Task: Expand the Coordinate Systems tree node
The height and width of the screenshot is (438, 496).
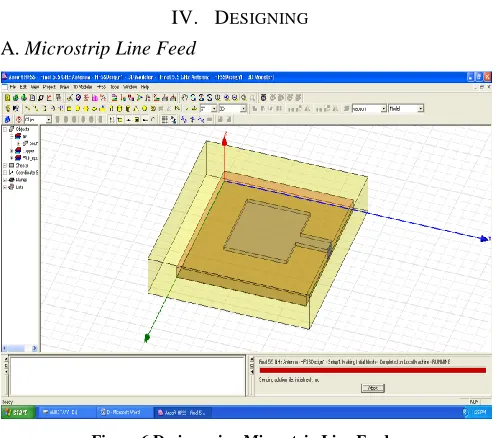Action: point(5,173)
